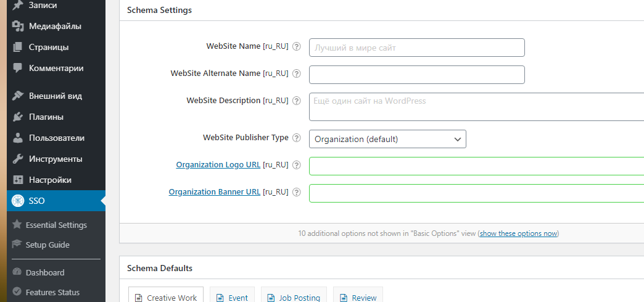Open the Настройки menu item

pyautogui.click(x=56, y=180)
